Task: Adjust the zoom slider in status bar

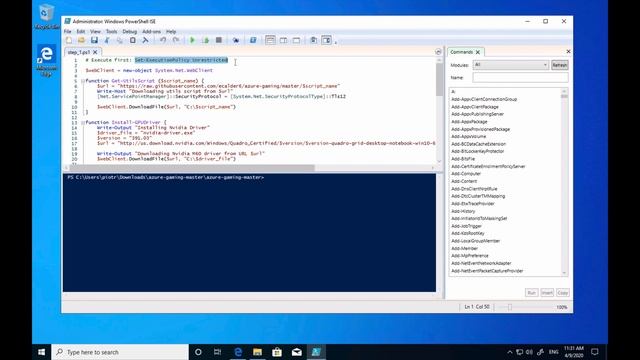Action: 510,307
